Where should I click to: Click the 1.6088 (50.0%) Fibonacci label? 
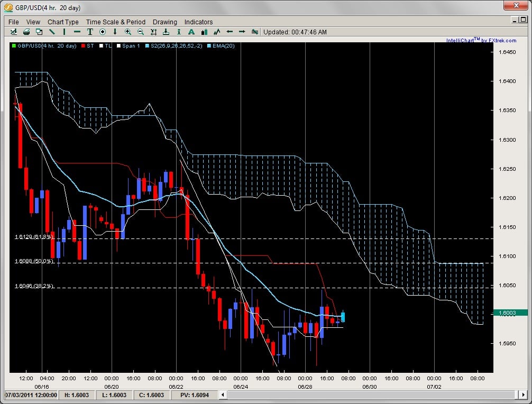(x=34, y=261)
